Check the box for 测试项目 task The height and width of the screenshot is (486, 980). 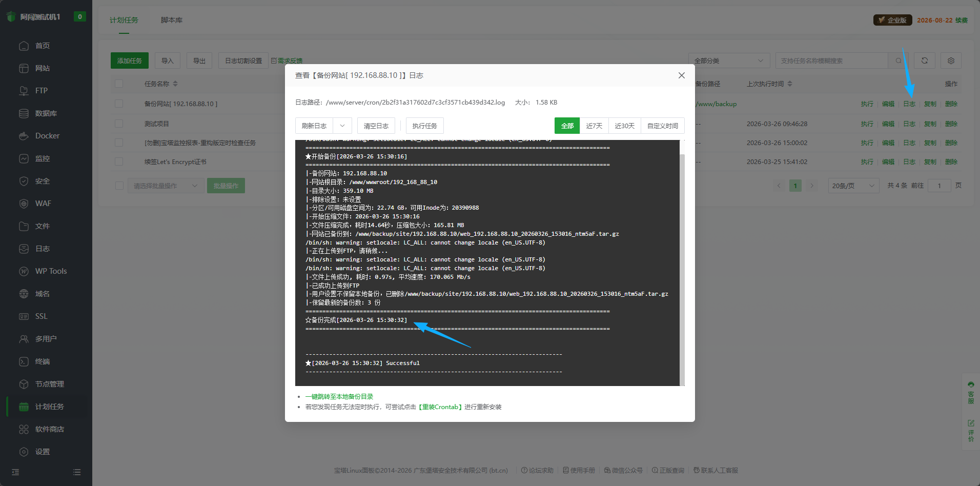tap(119, 124)
